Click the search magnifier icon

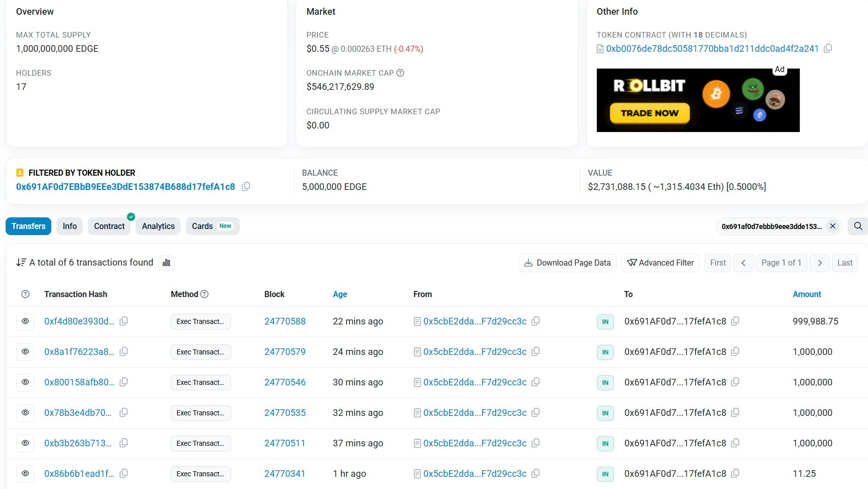tap(857, 226)
